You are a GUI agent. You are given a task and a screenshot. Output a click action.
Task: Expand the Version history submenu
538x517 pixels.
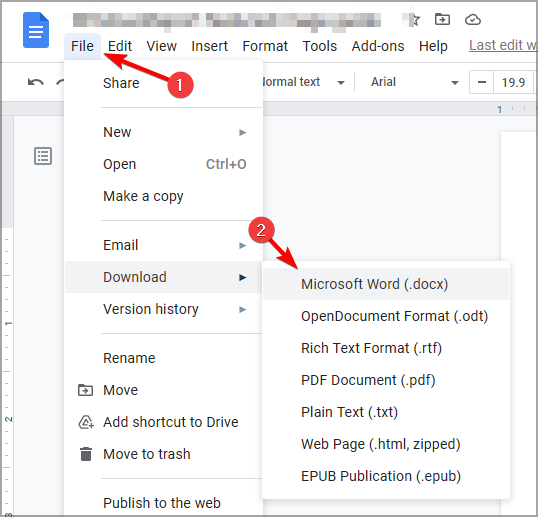click(163, 309)
